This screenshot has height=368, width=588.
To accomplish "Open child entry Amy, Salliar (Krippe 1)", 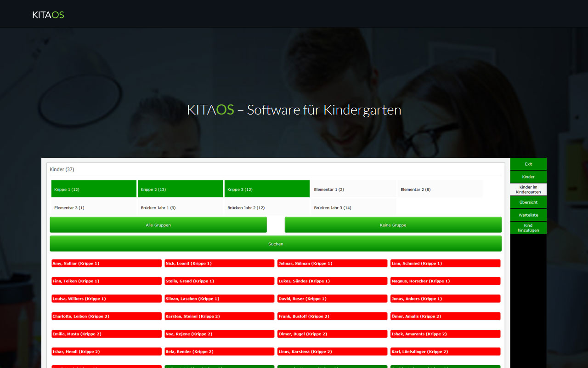I will coord(107,264).
